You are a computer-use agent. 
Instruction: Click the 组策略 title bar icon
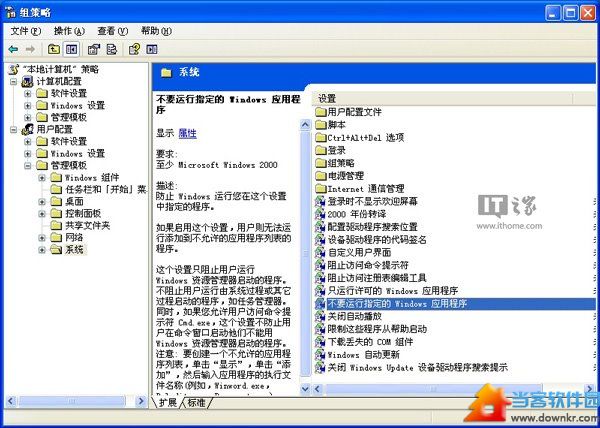coord(10,12)
